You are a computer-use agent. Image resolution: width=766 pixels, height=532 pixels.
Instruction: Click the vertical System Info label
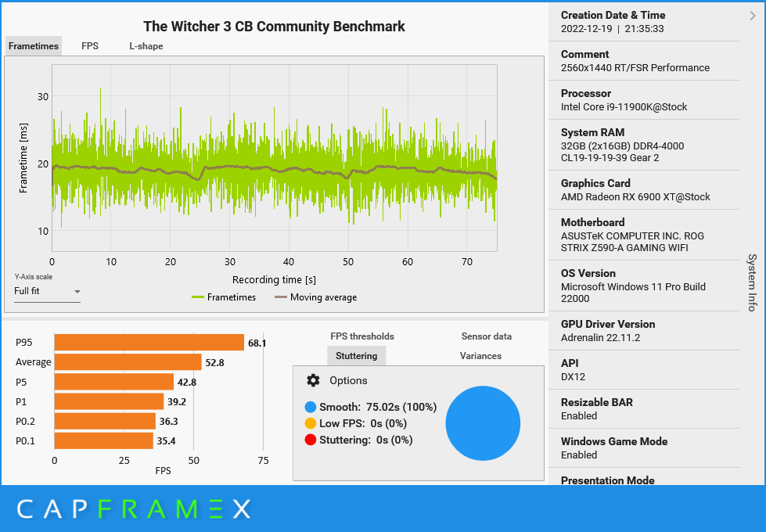point(753,282)
